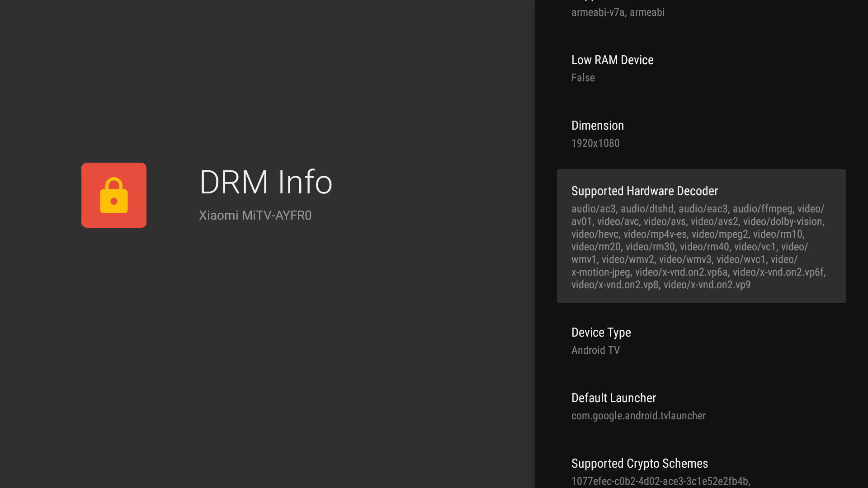Viewport: 868px width, 488px height.
Task: Select the Dimension 1920x1080 entry
Action: pyautogui.click(x=702, y=134)
